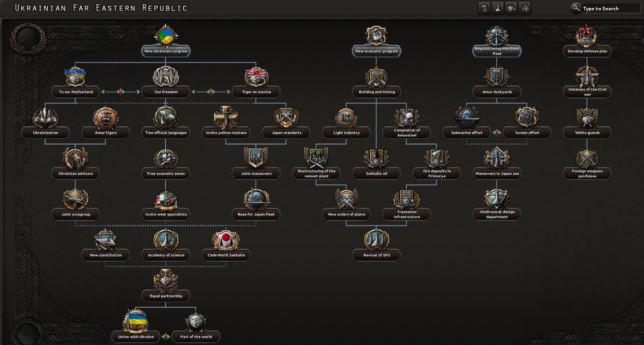Click the Amur dockyards focus icon
The height and width of the screenshot is (345, 644).
(497, 77)
